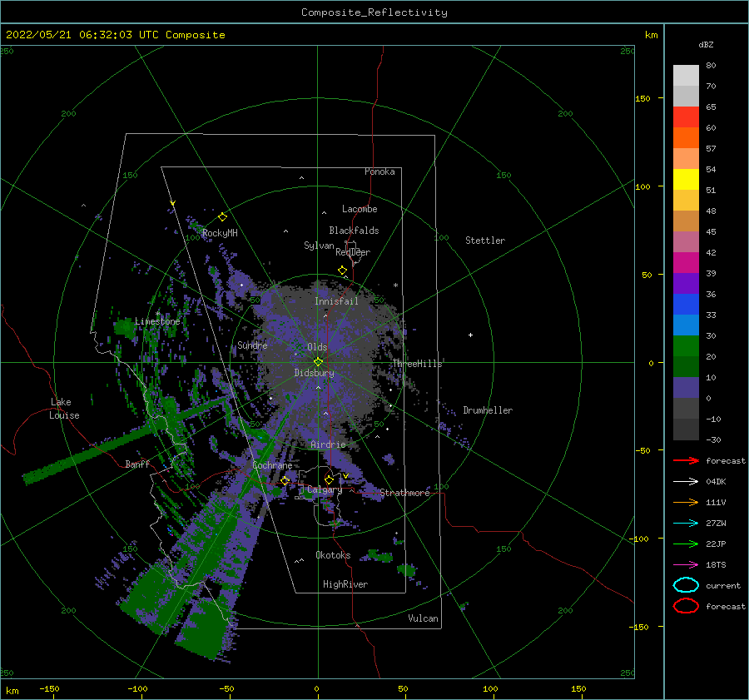This screenshot has height=700, width=749.
Task: Click the 30 dBZ green color swatch
Action: point(686,345)
